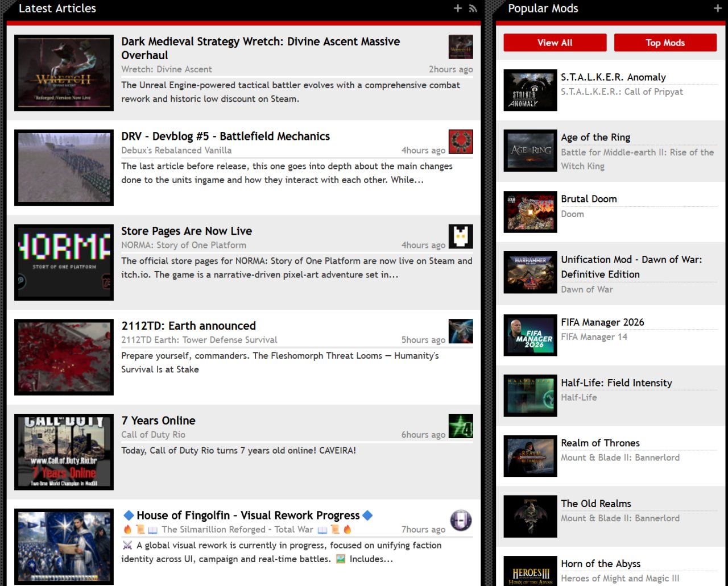The width and height of the screenshot is (728, 586).
Task: Open the Wretch: Divine Ascent article thumbnail
Action: [64, 73]
